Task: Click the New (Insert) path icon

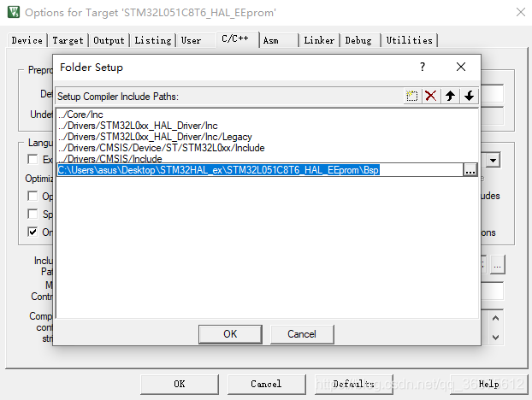Action: (412, 96)
